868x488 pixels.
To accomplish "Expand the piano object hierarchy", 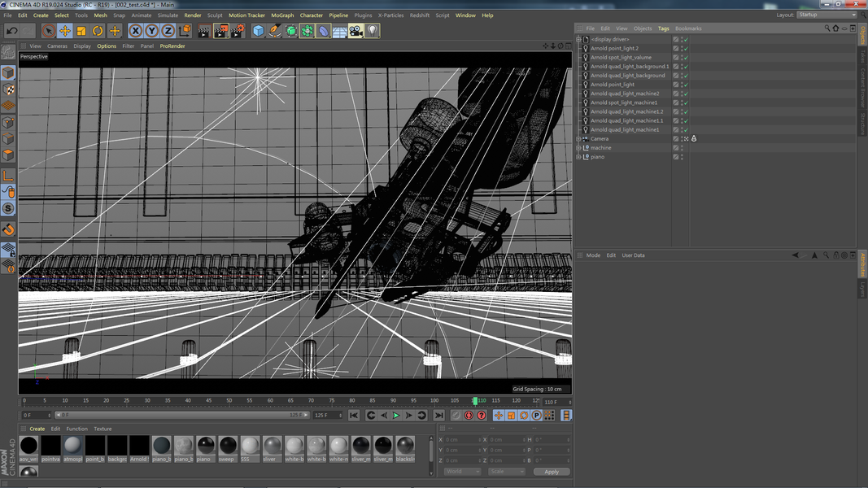I will [x=578, y=157].
